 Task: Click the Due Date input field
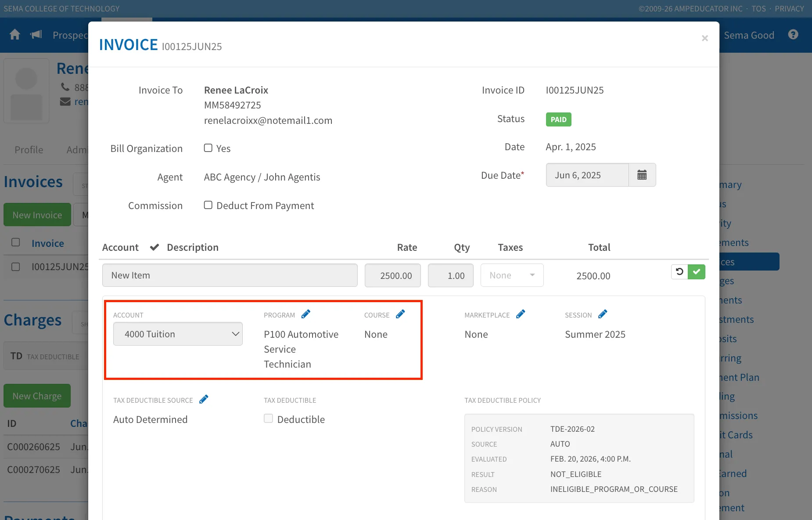pos(587,175)
